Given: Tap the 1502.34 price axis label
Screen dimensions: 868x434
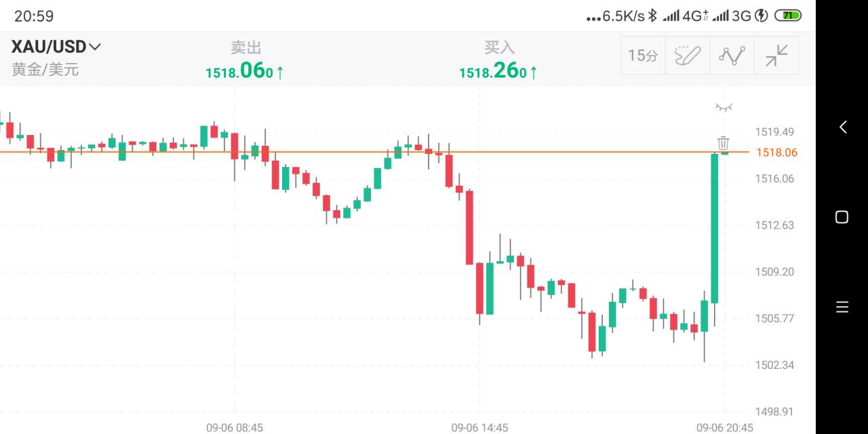Looking at the screenshot, I should (774, 366).
